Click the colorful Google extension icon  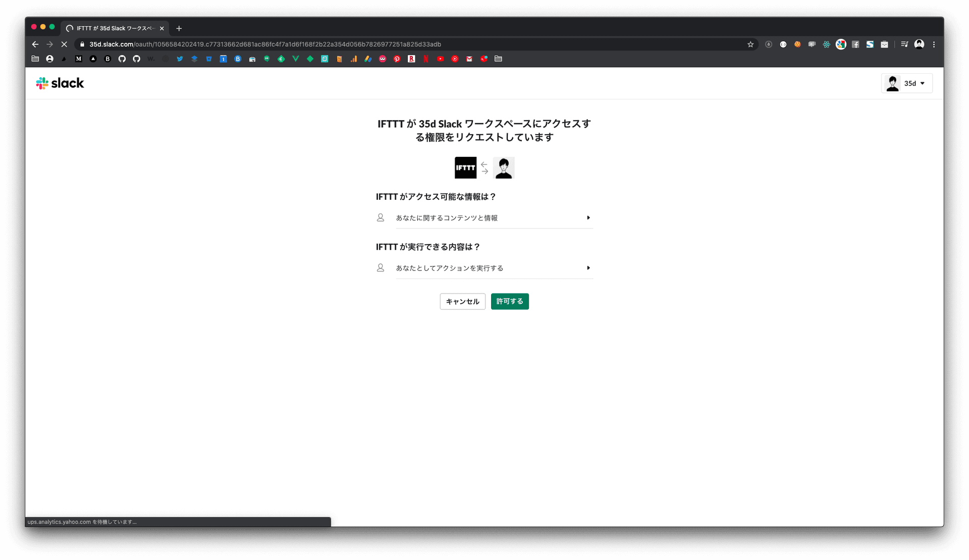(841, 44)
